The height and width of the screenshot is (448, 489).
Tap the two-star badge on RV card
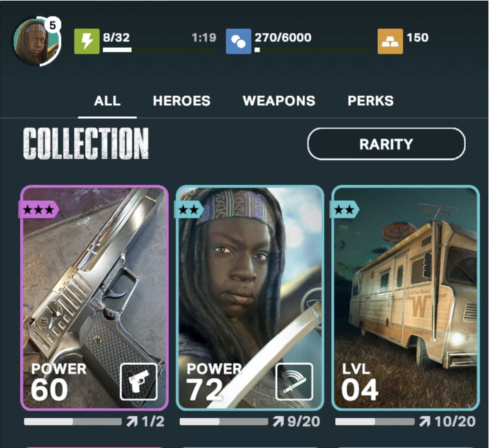coord(344,209)
